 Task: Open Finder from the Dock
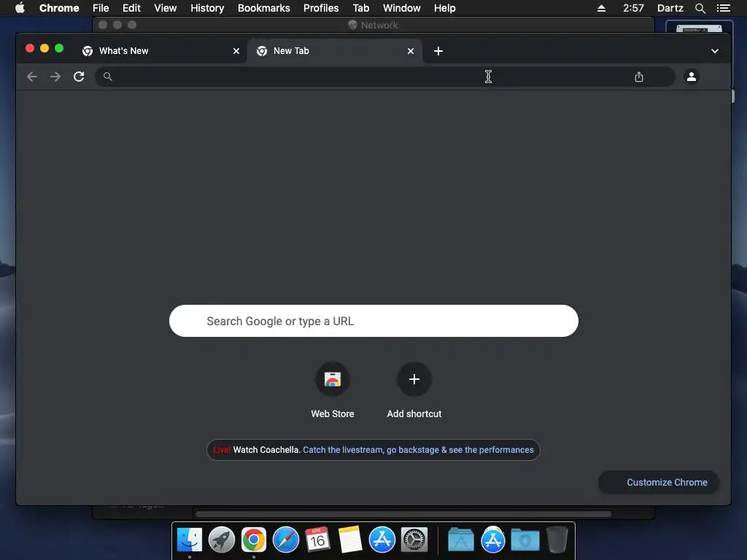[x=190, y=540]
